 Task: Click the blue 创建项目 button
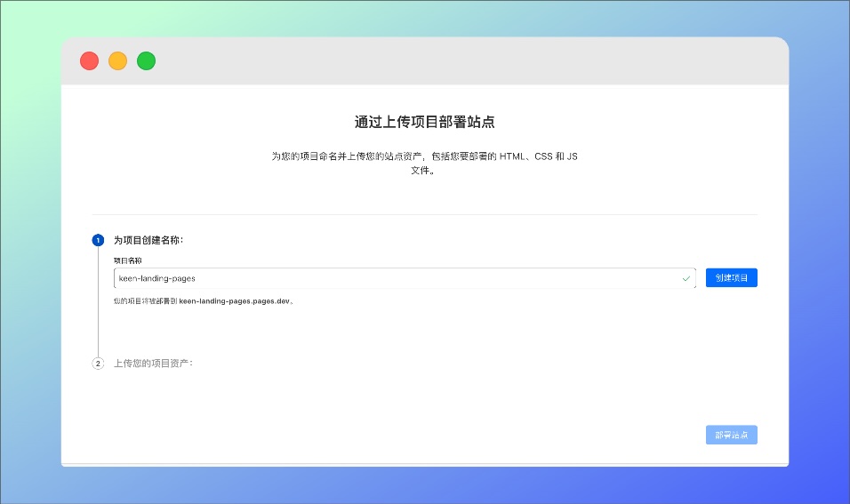(731, 278)
